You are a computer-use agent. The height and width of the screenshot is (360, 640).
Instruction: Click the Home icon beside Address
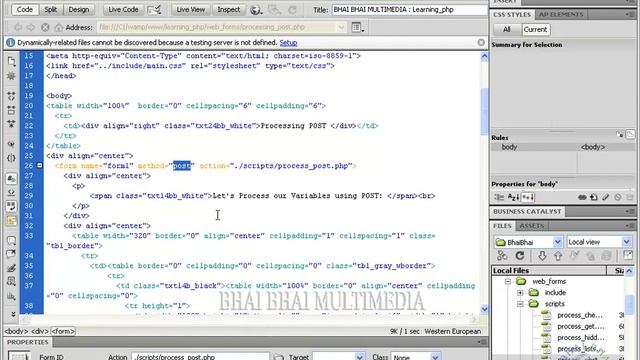(x=58, y=27)
